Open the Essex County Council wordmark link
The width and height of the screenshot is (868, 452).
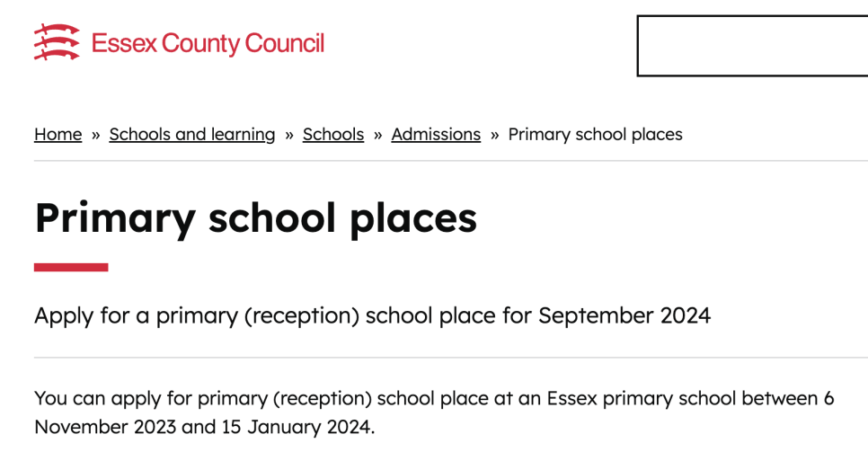pos(208,44)
